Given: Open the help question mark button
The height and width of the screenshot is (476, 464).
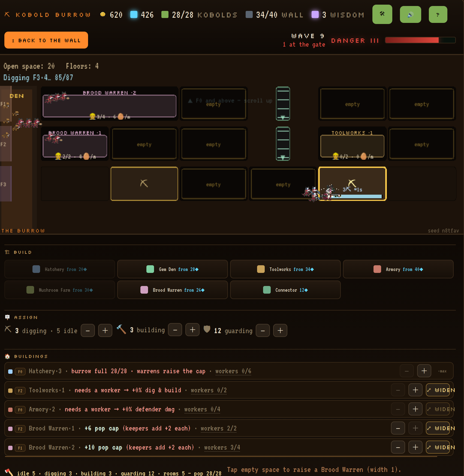Looking at the screenshot, I should click(x=438, y=14).
